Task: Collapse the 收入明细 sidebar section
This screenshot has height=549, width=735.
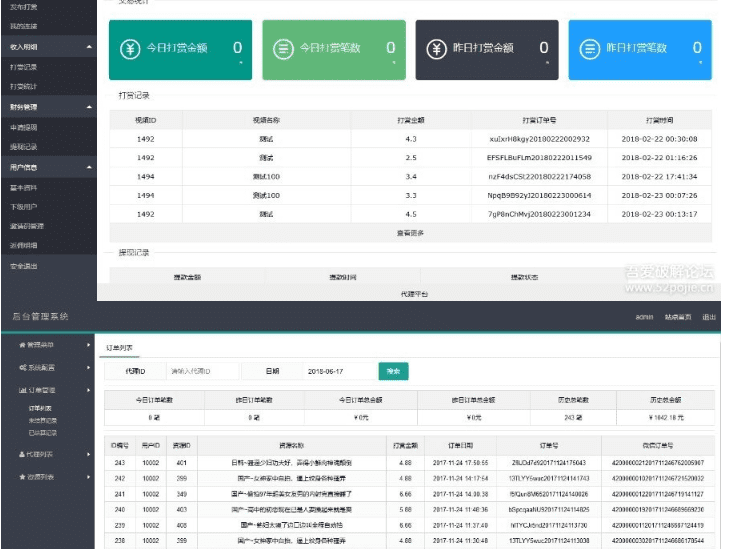Action: click(89, 46)
